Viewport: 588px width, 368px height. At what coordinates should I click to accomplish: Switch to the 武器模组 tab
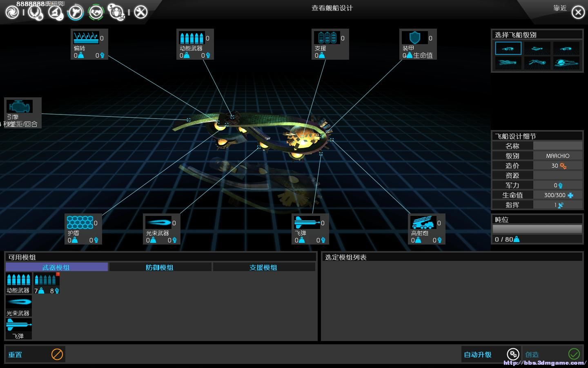coord(57,267)
